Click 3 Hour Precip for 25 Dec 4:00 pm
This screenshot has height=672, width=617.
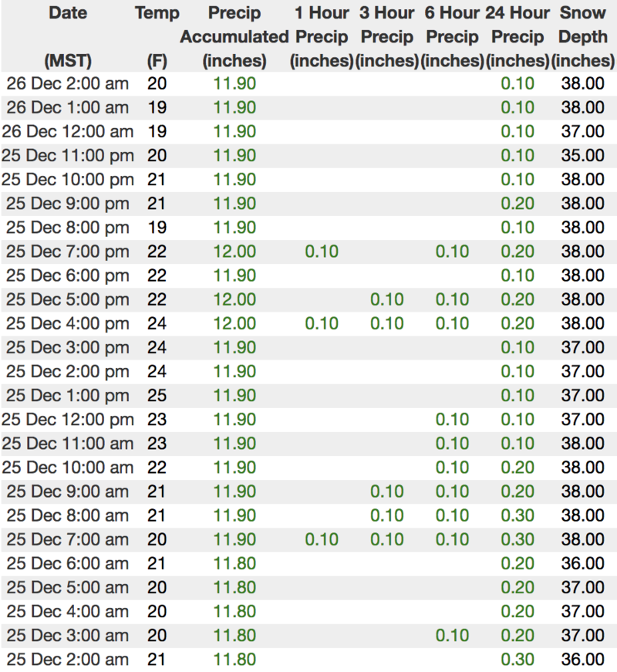coord(387,323)
